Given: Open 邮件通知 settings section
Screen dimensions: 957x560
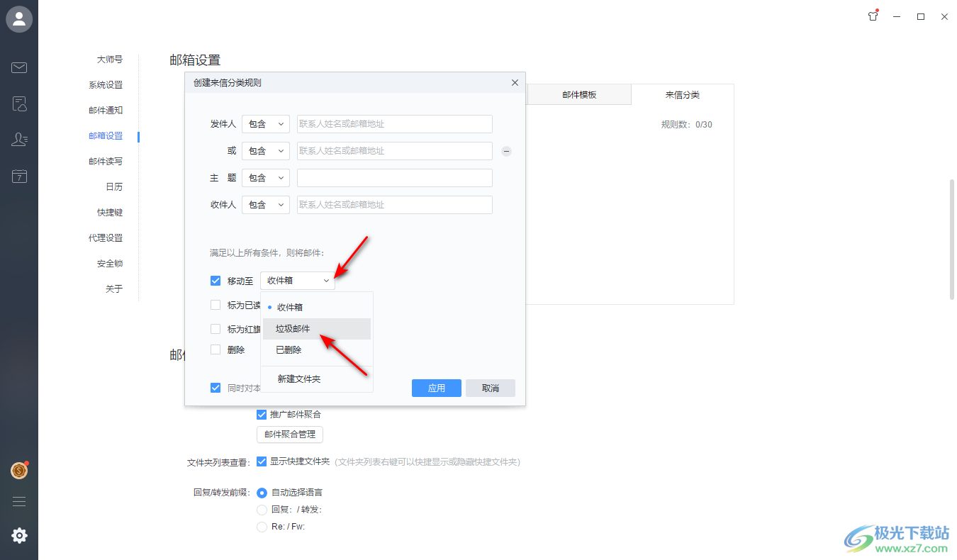Looking at the screenshot, I should (106, 111).
